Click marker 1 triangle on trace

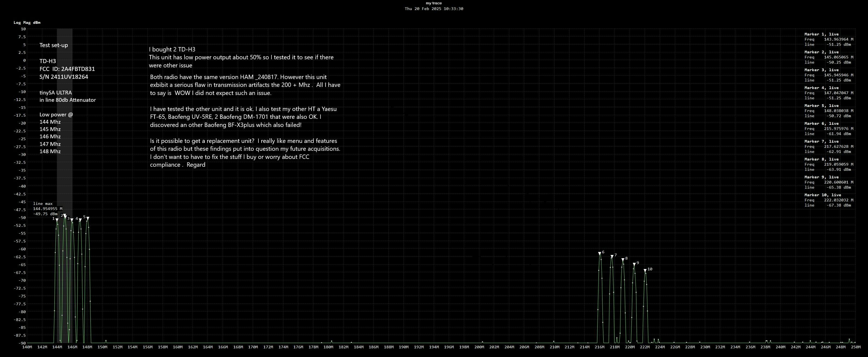57,220
